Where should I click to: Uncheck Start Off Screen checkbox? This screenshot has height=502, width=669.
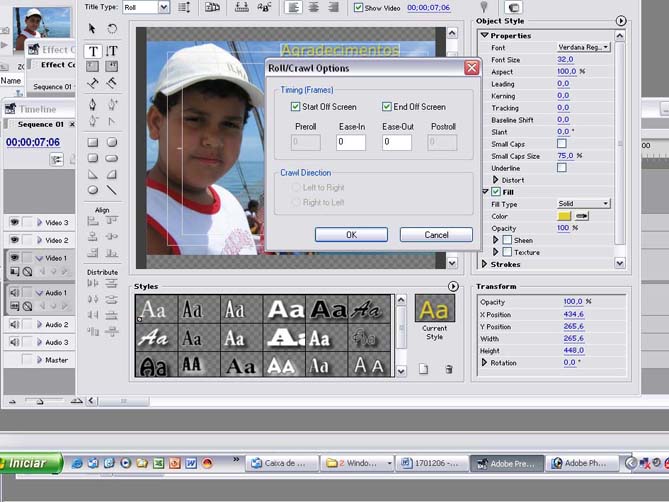[x=296, y=107]
